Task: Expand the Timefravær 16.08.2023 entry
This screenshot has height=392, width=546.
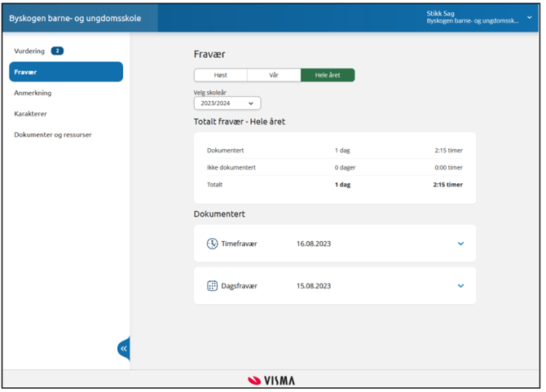Action: pos(460,244)
